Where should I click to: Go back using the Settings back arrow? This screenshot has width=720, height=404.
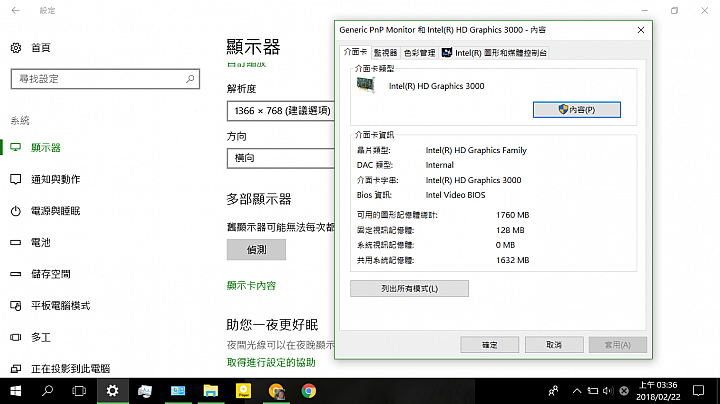[x=16, y=10]
